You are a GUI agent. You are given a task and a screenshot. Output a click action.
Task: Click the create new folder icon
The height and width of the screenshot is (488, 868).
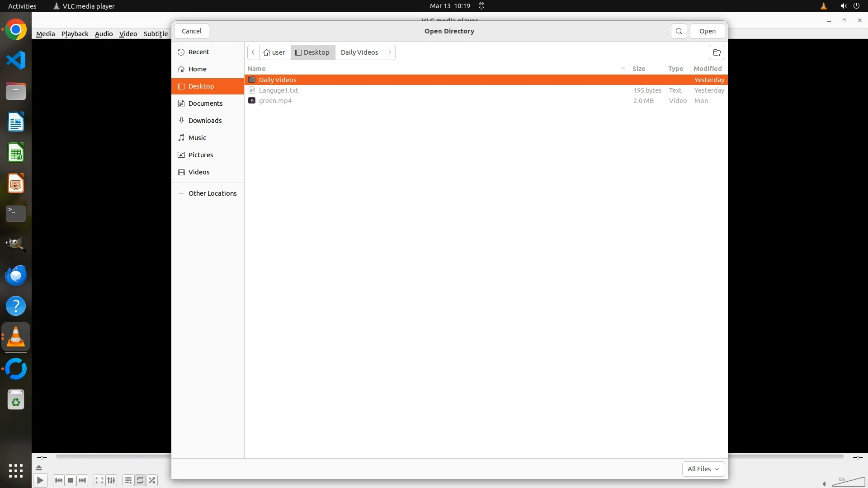click(717, 52)
